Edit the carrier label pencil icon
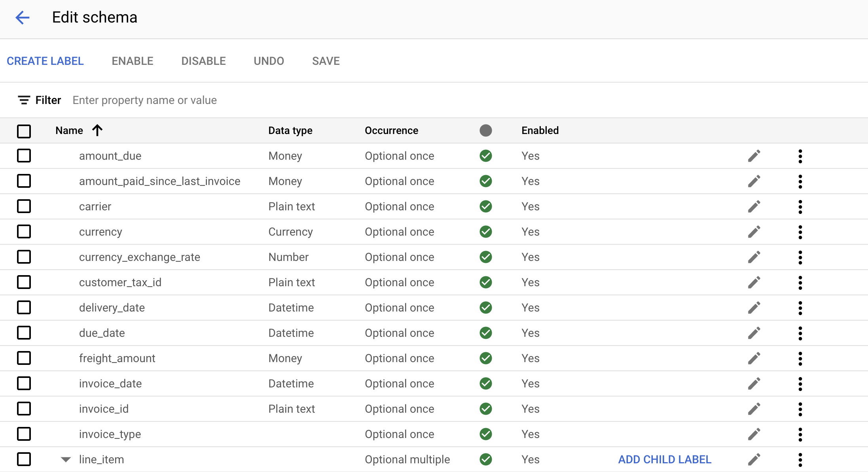The width and height of the screenshot is (868, 472). click(x=754, y=206)
